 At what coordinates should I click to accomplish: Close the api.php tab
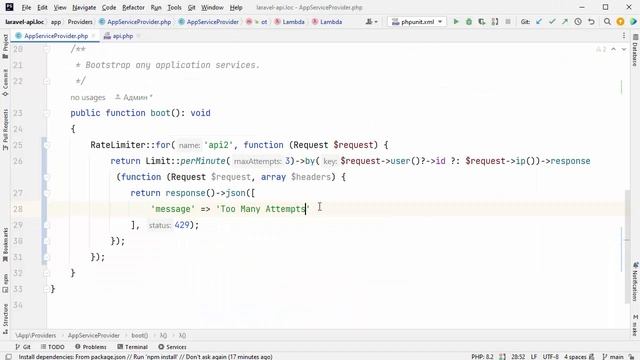[x=138, y=36]
